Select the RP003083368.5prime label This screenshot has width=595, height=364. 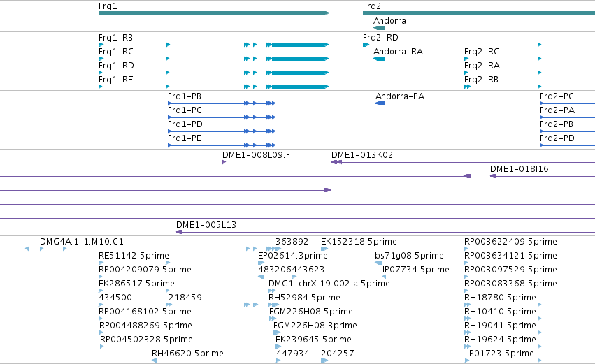(x=511, y=284)
